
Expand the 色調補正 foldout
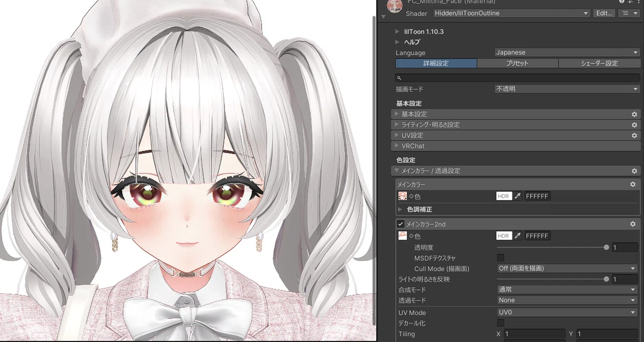(x=400, y=209)
